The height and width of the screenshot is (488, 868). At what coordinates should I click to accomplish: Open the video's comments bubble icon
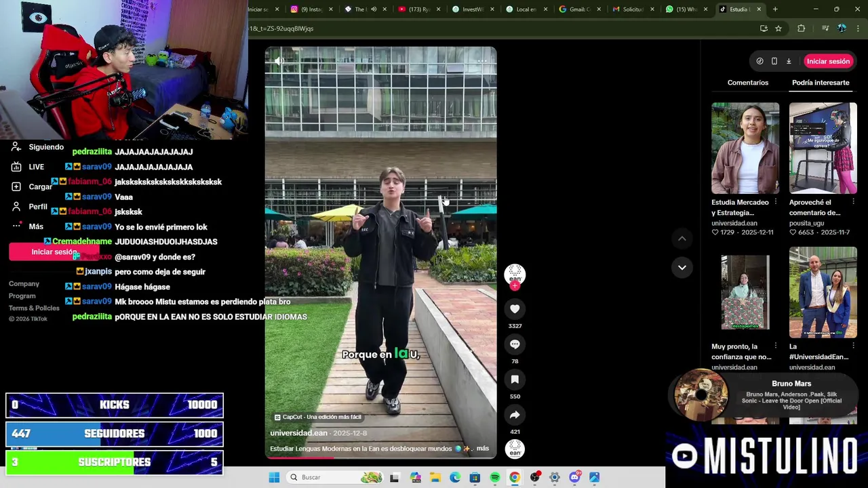[515, 344]
